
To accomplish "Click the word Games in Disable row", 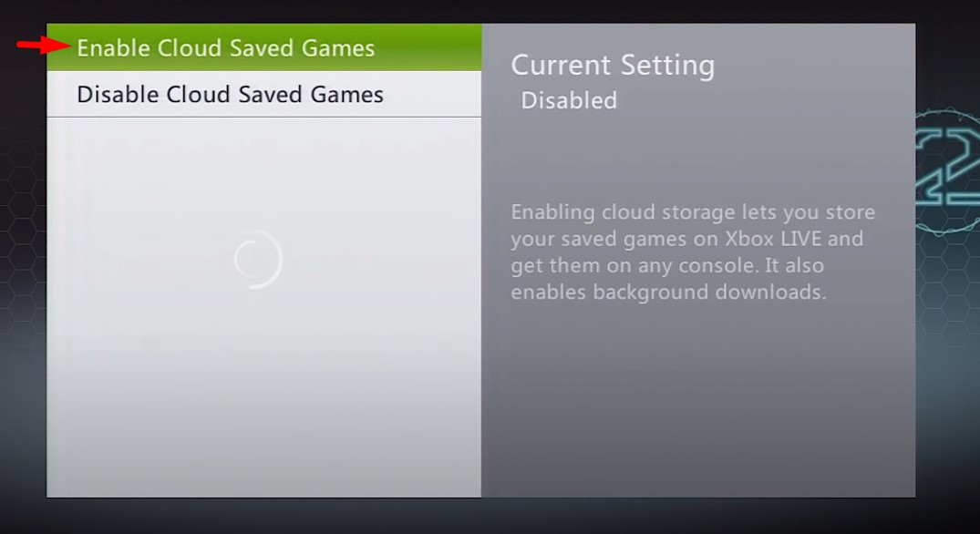I will click(347, 94).
